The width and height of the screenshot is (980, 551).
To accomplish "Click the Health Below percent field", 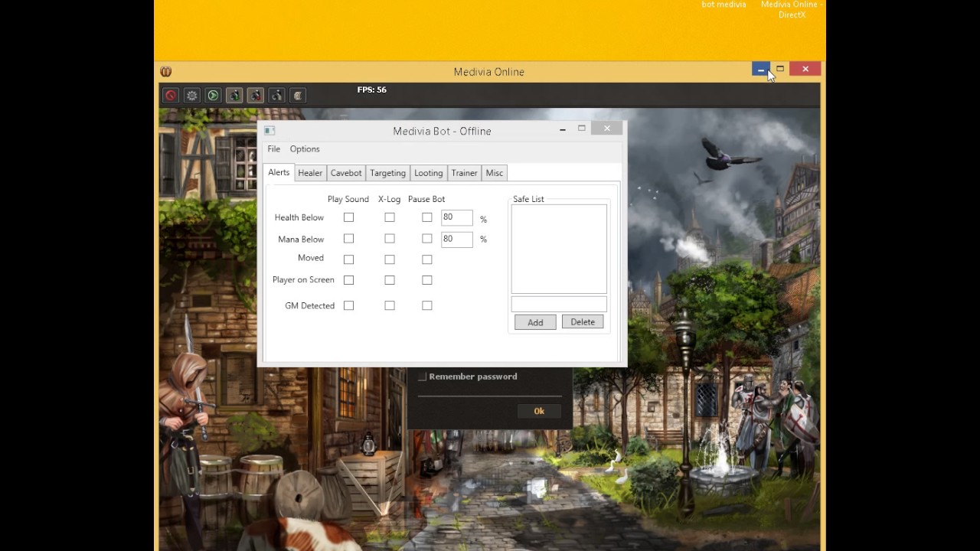I will point(456,217).
